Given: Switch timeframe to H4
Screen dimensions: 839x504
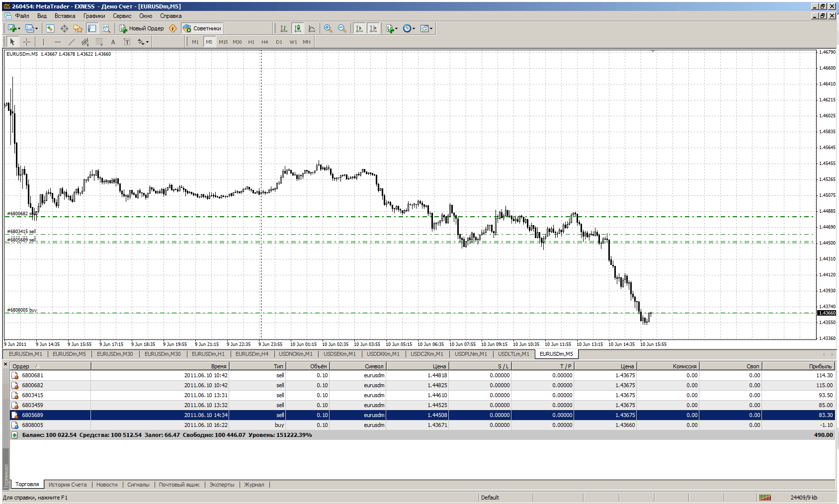Looking at the screenshot, I should point(265,42).
